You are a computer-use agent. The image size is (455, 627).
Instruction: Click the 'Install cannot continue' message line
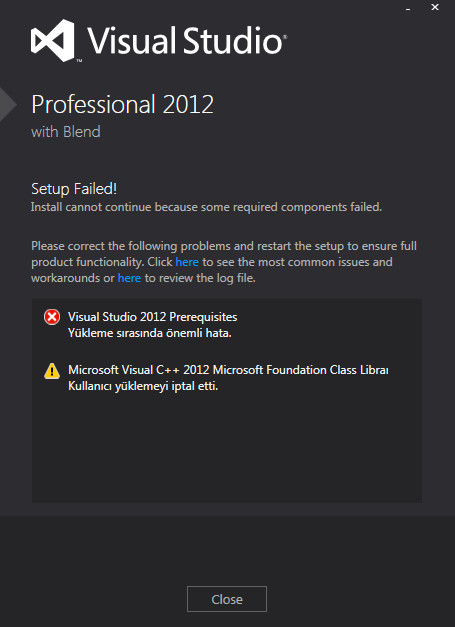tap(206, 207)
